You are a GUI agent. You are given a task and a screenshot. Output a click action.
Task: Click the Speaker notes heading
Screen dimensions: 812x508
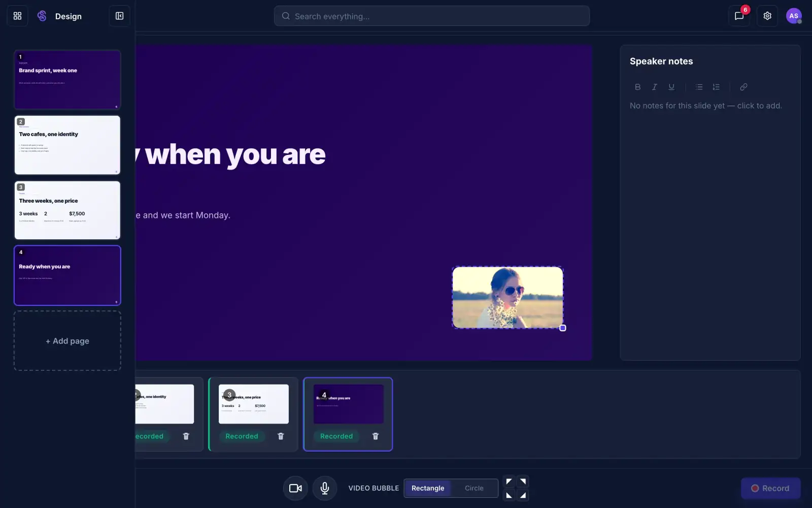coord(661,61)
